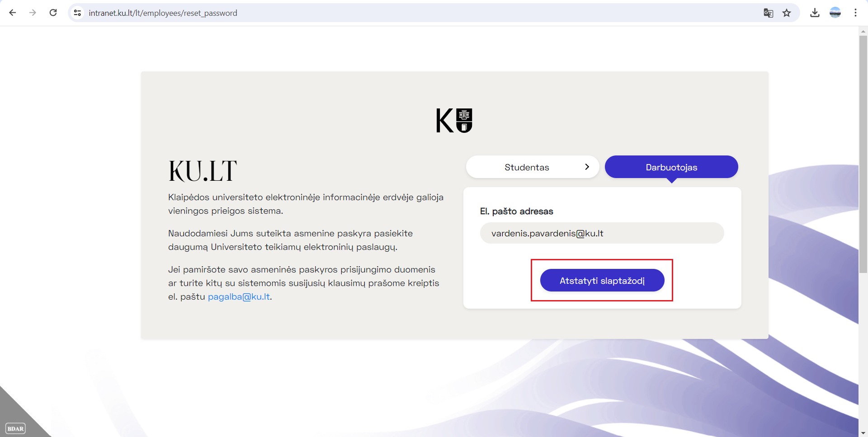The width and height of the screenshot is (868, 437).
Task: Navigate forward using the forward arrow
Action: (33, 13)
